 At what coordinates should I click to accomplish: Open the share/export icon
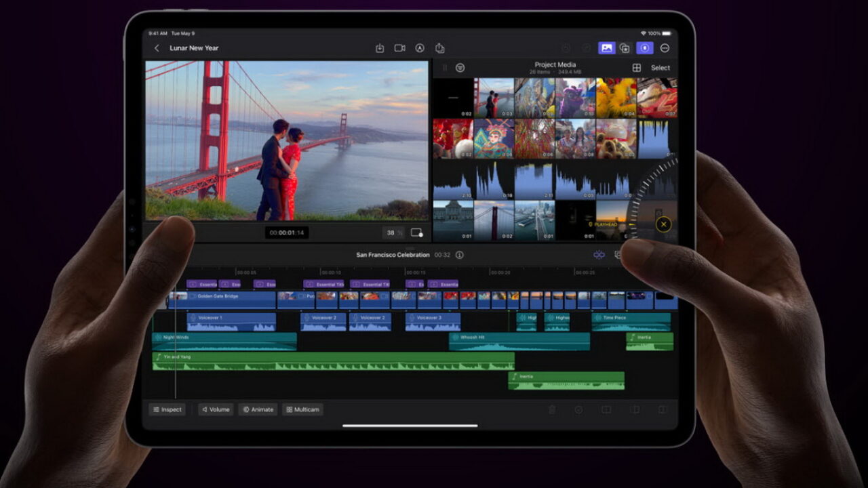coord(439,48)
